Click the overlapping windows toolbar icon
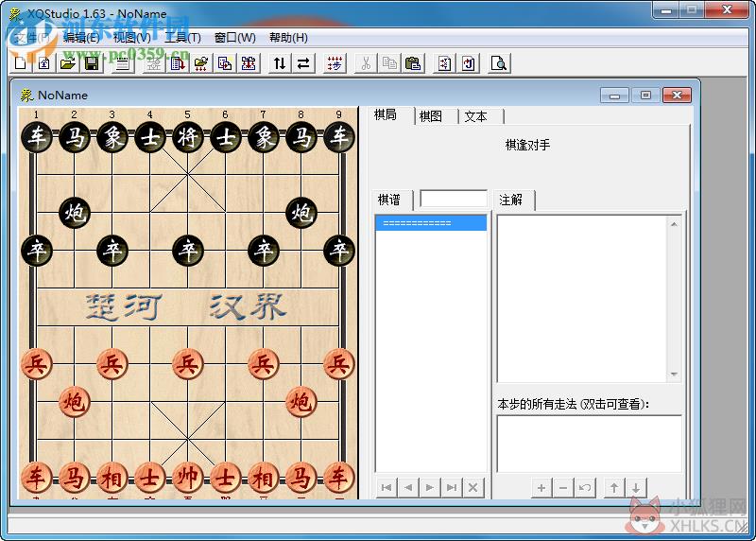This screenshot has width=756, height=541. click(225, 63)
